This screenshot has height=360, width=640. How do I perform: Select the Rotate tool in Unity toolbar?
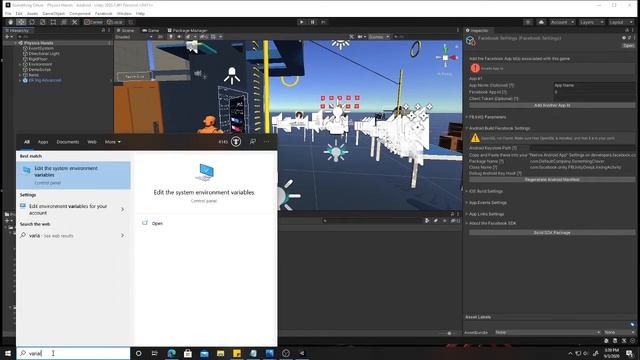pyautogui.click(x=32, y=22)
